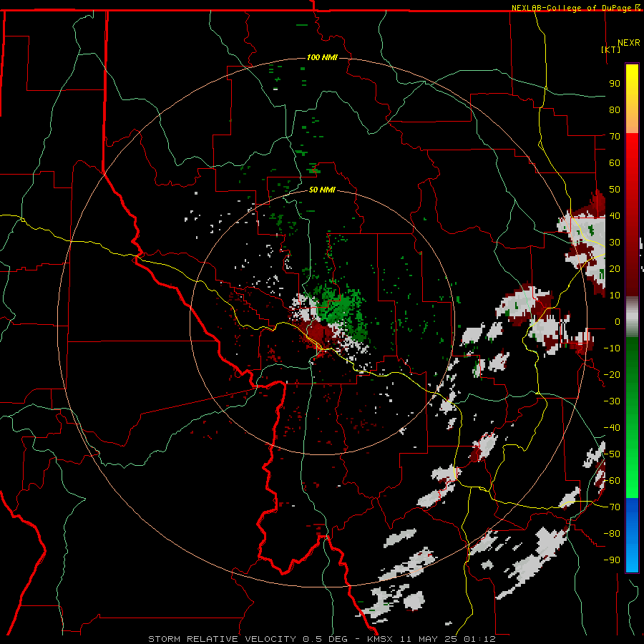
Task: Click the "-10" scale value
Action: coord(612,348)
